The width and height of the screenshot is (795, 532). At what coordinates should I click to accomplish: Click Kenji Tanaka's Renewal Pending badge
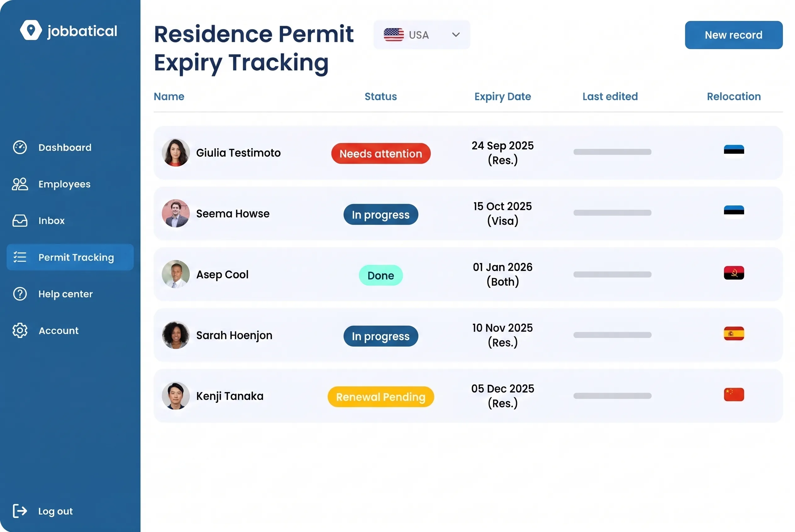[x=381, y=396]
